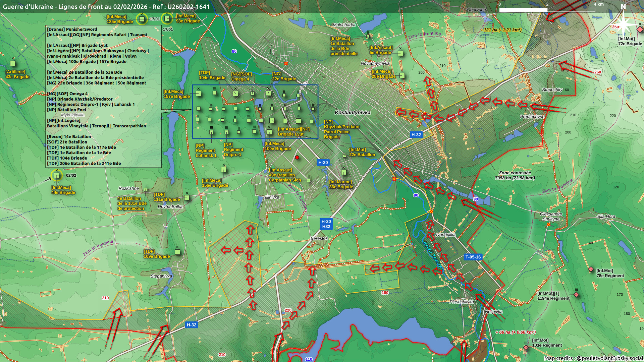Viewport: 644px width, 362px height.
Task: Click the 43e Brigade artillery unit marker
Action: (x=13, y=63)
